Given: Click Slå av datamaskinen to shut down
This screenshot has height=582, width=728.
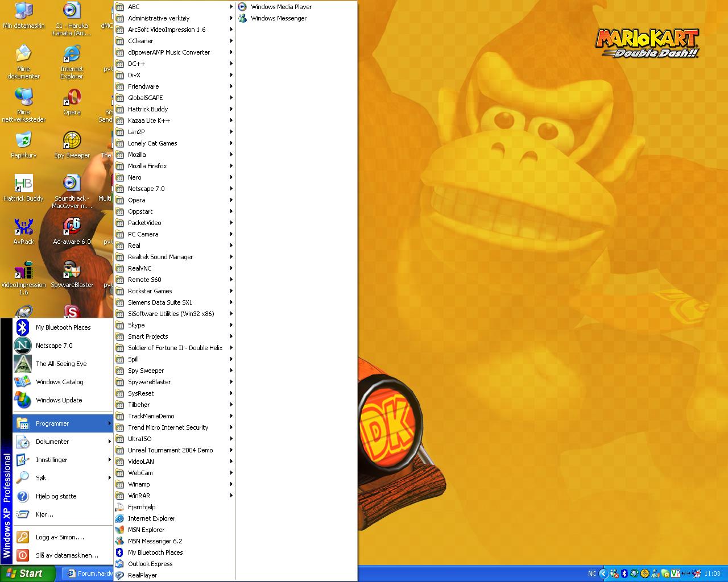Looking at the screenshot, I should [x=63, y=555].
